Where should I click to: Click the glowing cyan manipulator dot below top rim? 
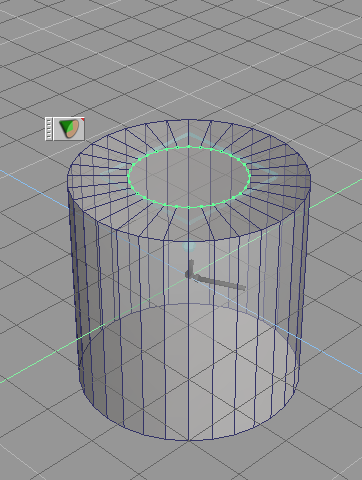(189, 247)
